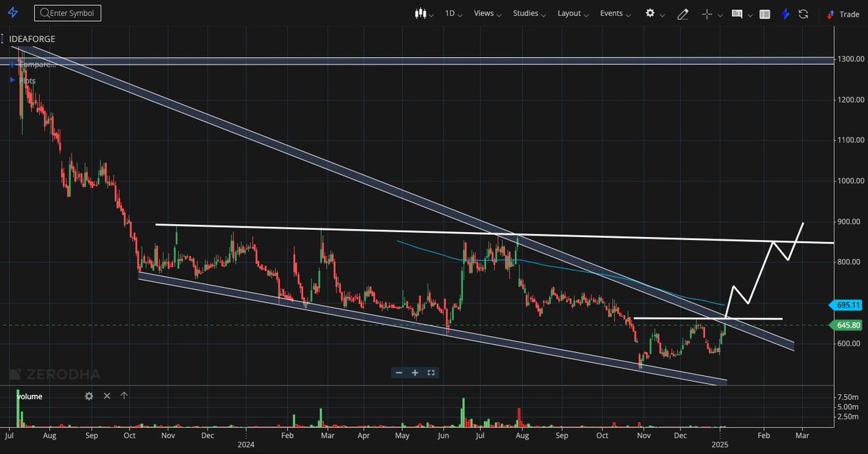Expand the settings gear dropdown arrow
Screen dimensions: 868x454
pyautogui.click(x=663, y=14)
